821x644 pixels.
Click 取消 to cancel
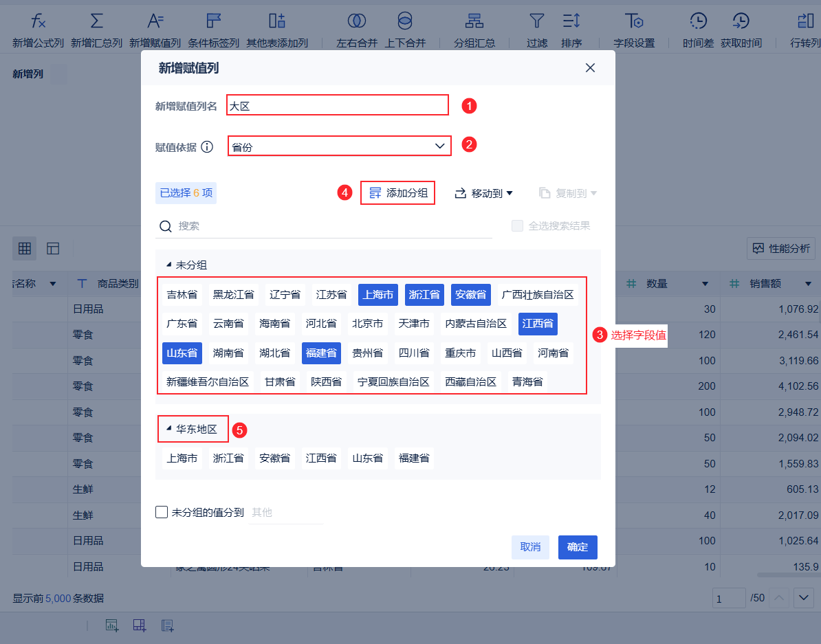click(530, 547)
